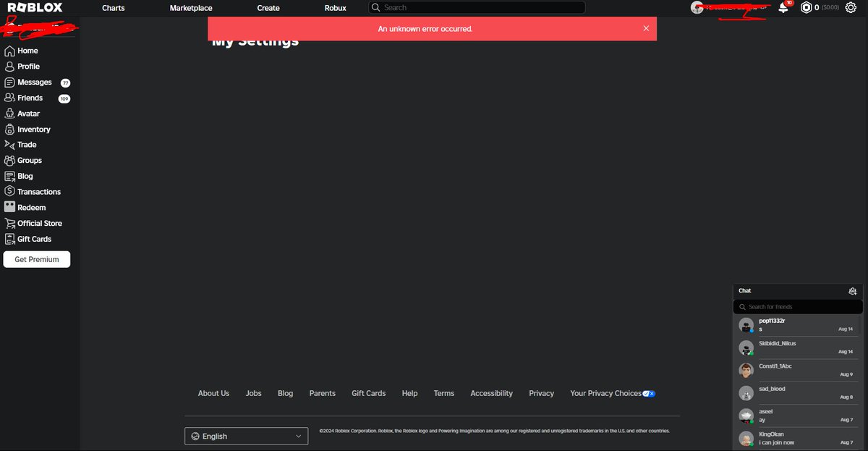Open the Help footer link
Image resolution: width=868 pixels, height=451 pixels.
(410, 393)
